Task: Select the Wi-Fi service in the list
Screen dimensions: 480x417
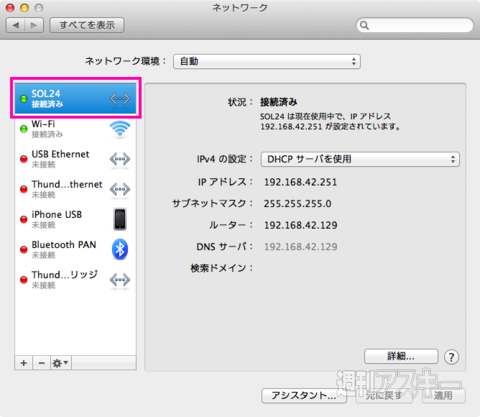Action: 75,129
